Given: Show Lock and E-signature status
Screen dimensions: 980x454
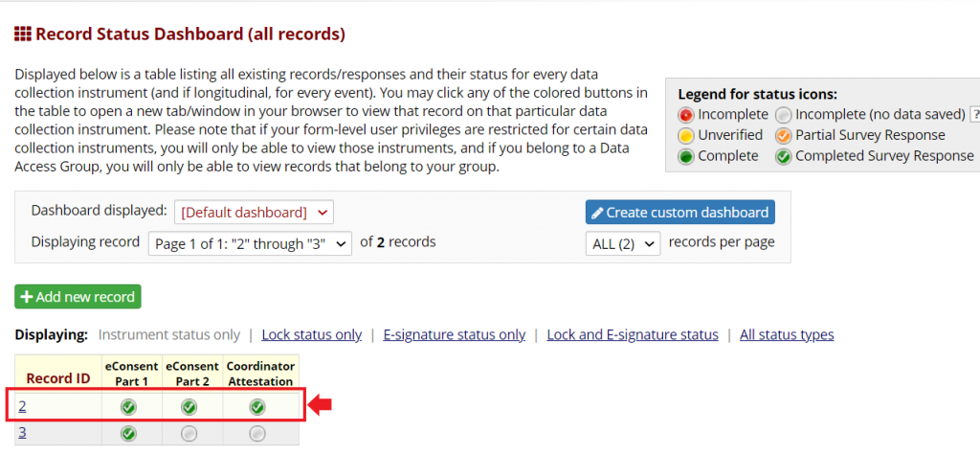Looking at the screenshot, I should pyautogui.click(x=632, y=334).
